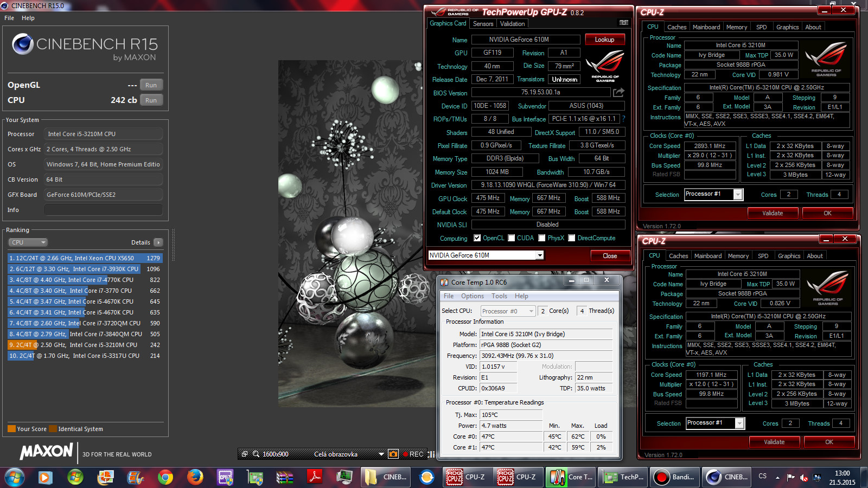868x488 pixels.
Task: Open the Core Temp Tools menu
Action: 499,296
